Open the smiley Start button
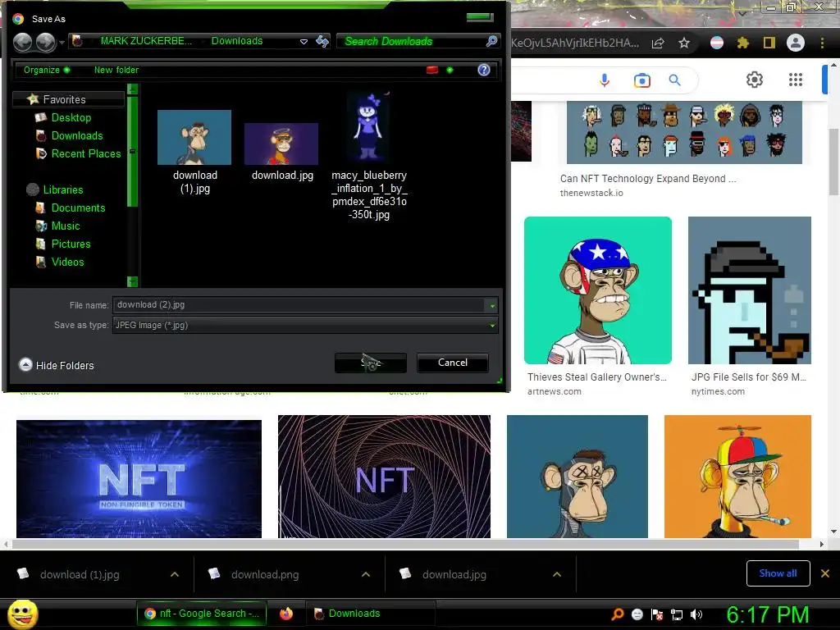 (x=23, y=614)
